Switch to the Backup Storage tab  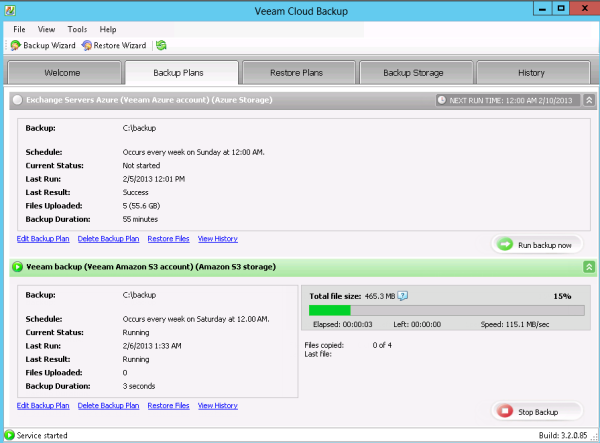coord(413,73)
